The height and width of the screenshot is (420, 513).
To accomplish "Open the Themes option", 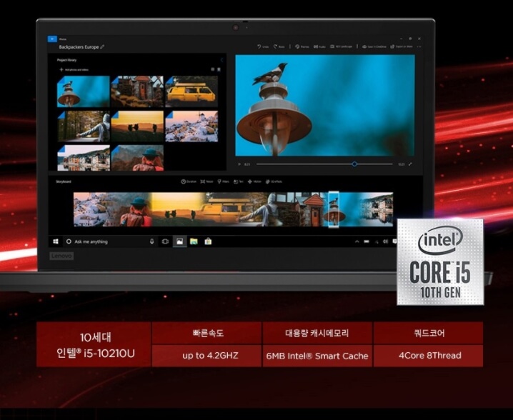I will click(302, 46).
